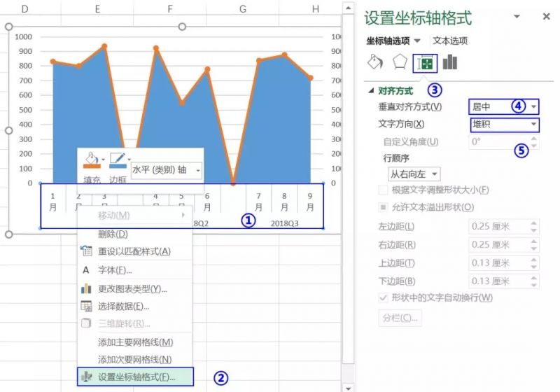Image resolution: width=560 pixels, height=392 pixels.
Task: Open Effects pentagon tab
Action: pyautogui.click(x=400, y=62)
